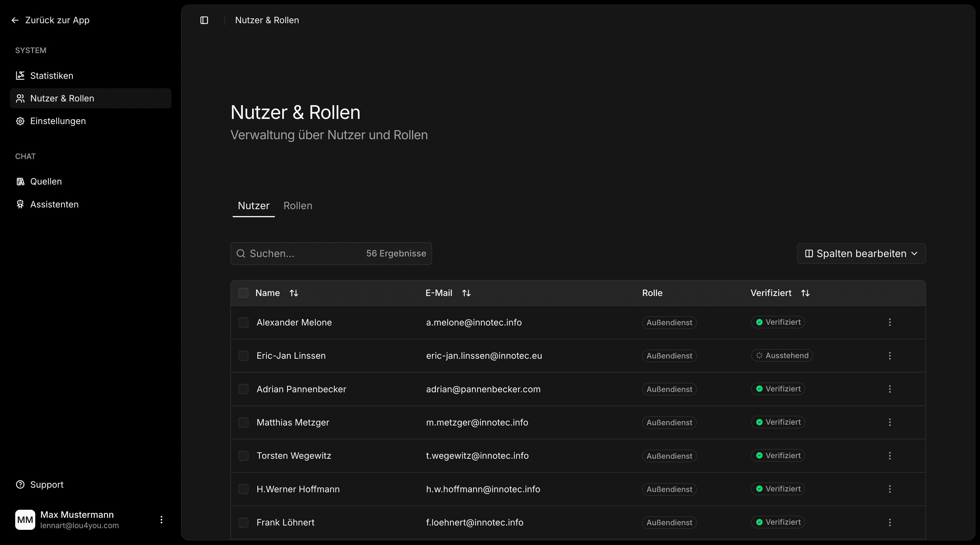Click the Nutzer & Rollen people icon
980x545 pixels.
[20, 99]
